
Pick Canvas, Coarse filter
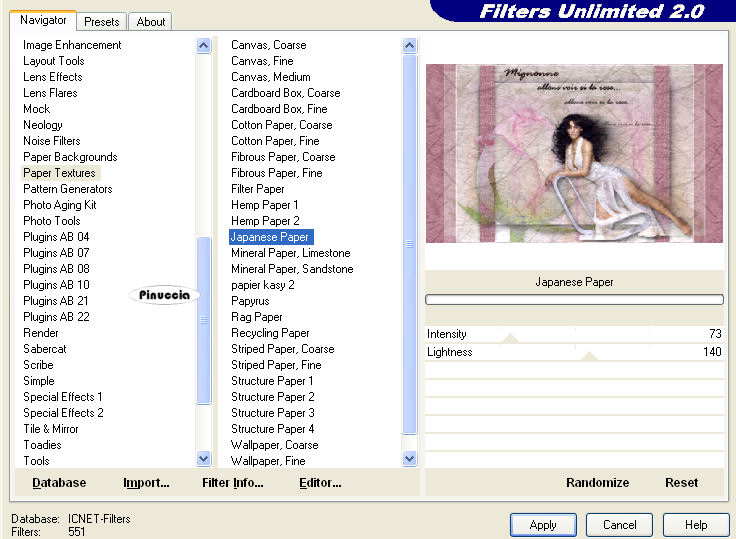pyautogui.click(x=268, y=45)
